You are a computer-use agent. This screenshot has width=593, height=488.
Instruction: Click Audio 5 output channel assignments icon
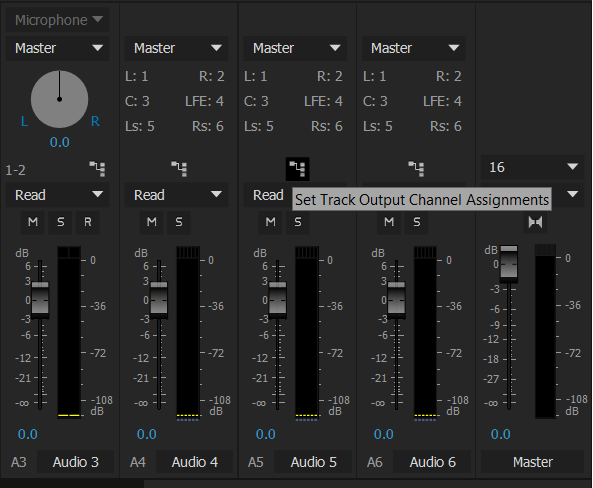(298, 169)
